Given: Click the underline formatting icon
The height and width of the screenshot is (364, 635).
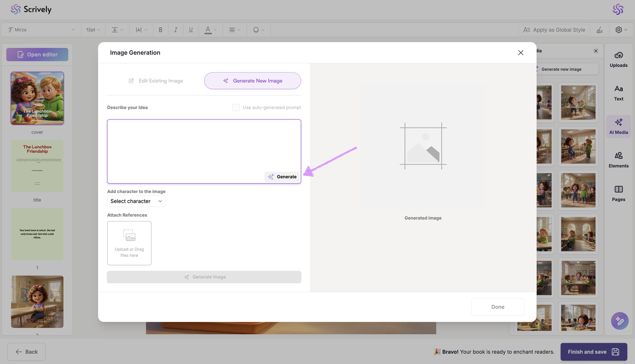Looking at the screenshot, I should (x=191, y=30).
